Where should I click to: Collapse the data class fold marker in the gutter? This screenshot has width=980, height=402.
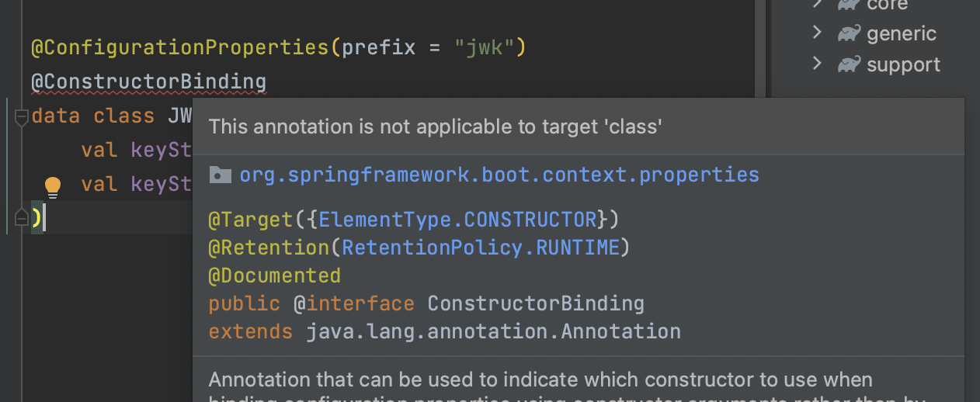click(x=21, y=117)
